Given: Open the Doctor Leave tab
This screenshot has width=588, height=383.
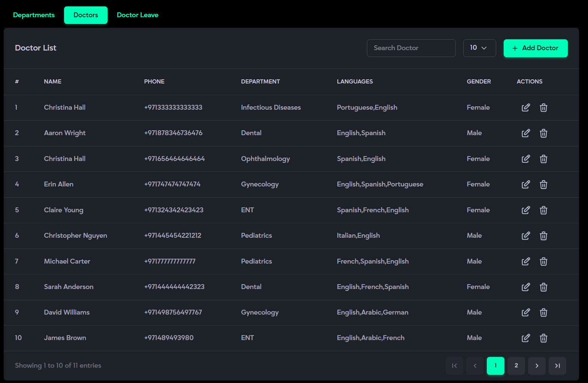Looking at the screenshot, I should (x=138, y=15).
